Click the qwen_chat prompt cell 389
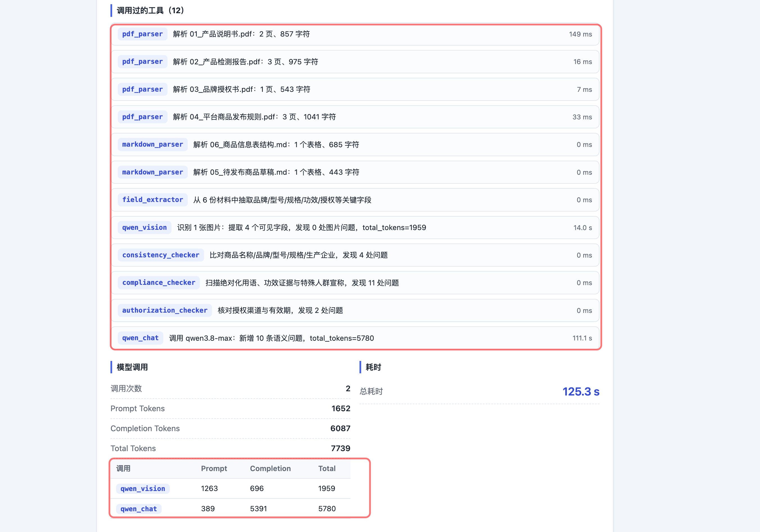Viewport: 760px width, 532px height. click(208, 509)
